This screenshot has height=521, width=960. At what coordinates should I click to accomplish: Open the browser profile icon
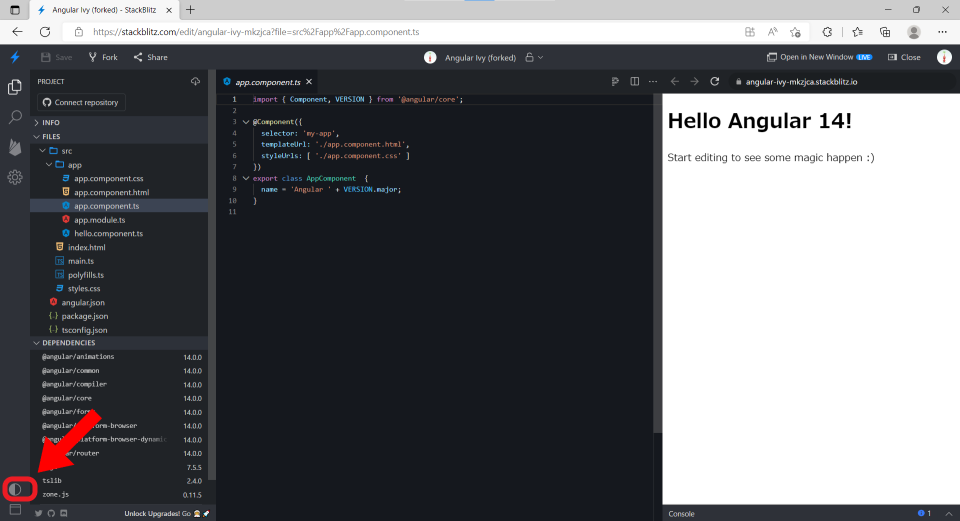pos(914,32)
